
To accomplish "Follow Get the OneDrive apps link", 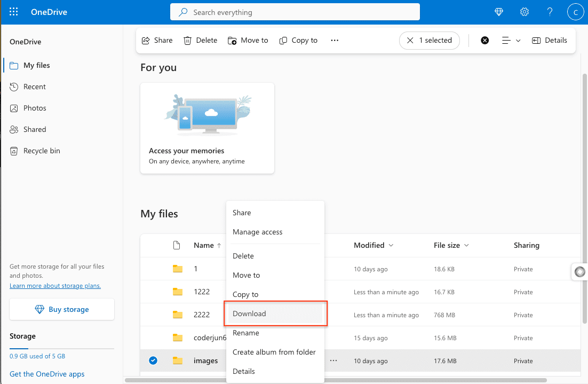I will [x=47, y=374].
